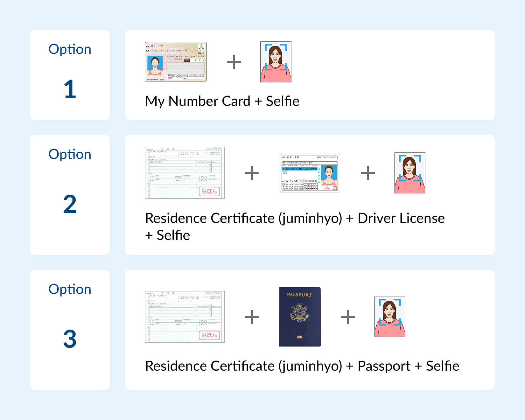This screenshot has height=420, width=525.
Task: Select the selfie icon in Option 1
Action: click(276, 62)
